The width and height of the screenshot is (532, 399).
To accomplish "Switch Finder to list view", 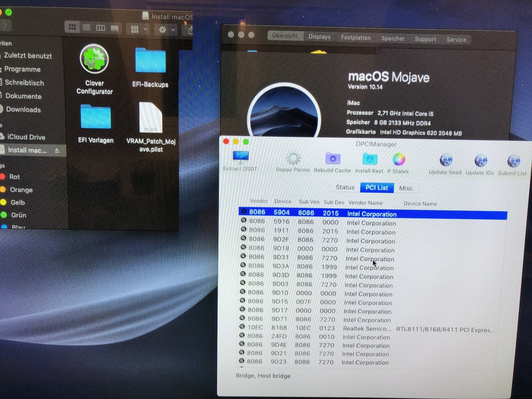I will [86, 28].
